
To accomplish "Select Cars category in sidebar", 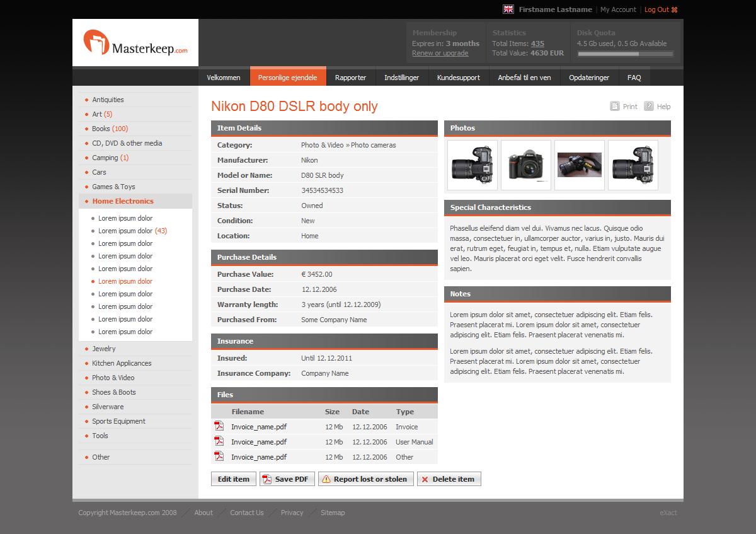I will pos(99,172).
